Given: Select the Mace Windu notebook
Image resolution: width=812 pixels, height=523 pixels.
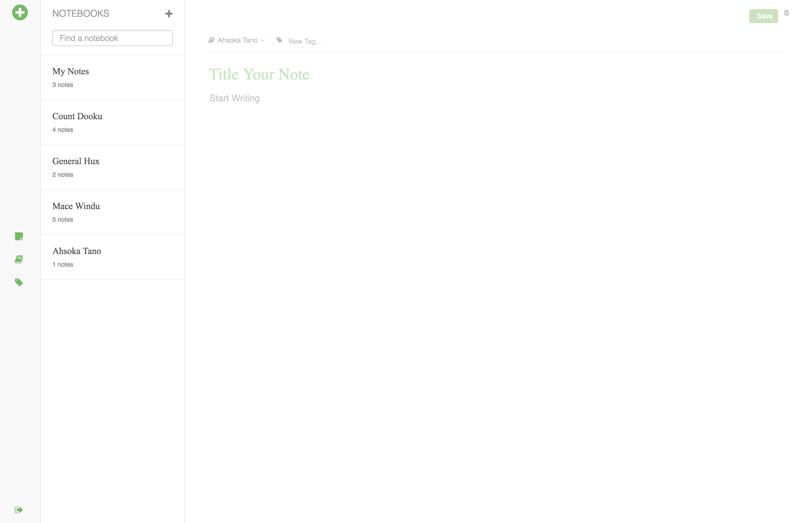Looking at the screenshot, I should click(x=112, y=212).
